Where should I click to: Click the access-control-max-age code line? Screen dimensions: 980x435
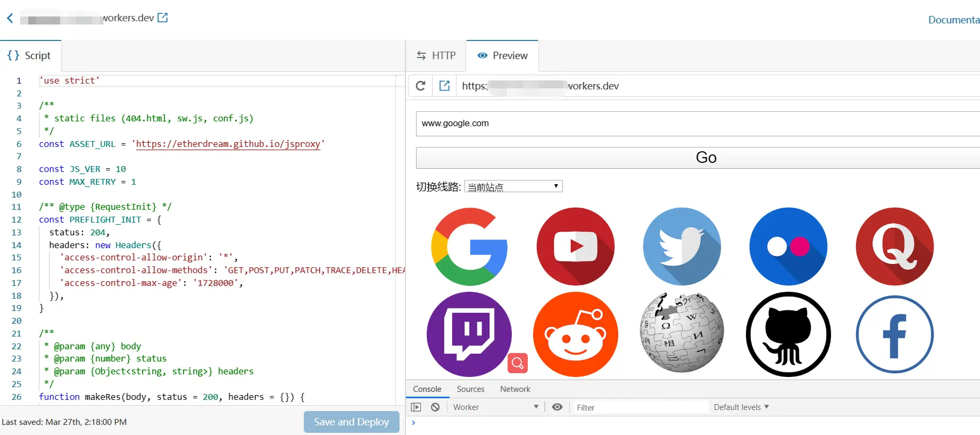(151, 283)
